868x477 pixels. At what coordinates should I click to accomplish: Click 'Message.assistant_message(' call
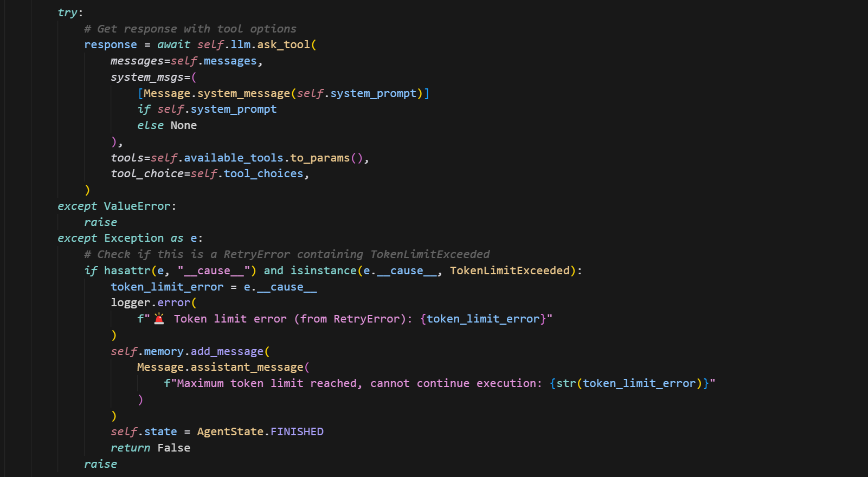point(223,367)
